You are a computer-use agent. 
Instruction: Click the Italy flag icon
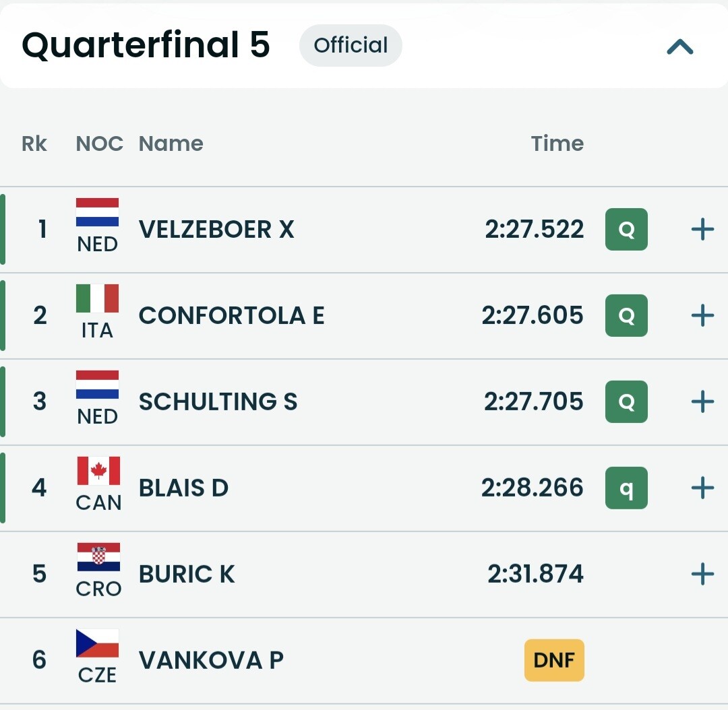point(98,298)
